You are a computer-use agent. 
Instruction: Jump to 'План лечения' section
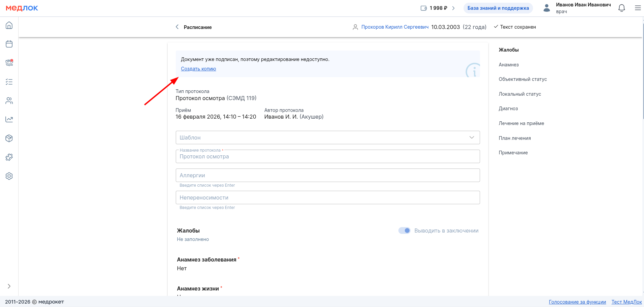[x=514, y=138]
